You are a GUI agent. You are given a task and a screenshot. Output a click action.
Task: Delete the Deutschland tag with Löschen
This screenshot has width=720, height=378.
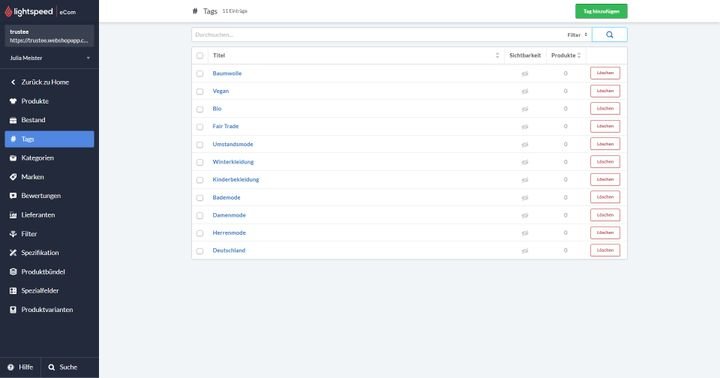point(605,250)
